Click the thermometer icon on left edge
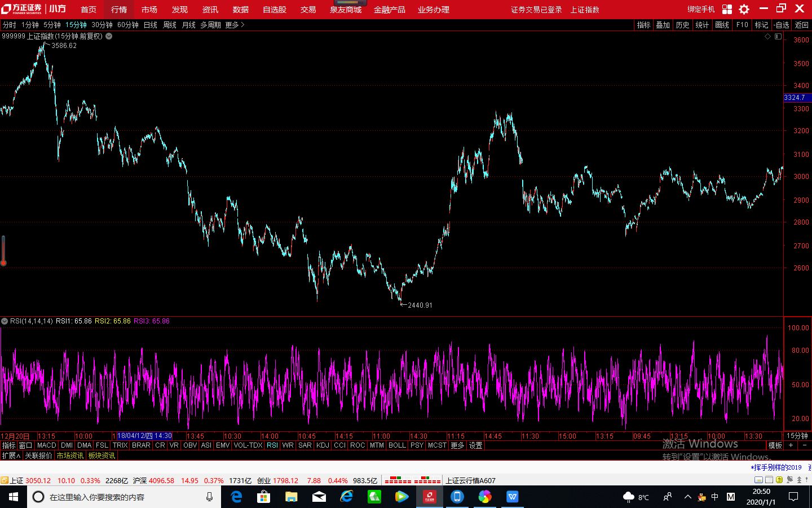This screenshot has width=812, height=508. point(3,251)
